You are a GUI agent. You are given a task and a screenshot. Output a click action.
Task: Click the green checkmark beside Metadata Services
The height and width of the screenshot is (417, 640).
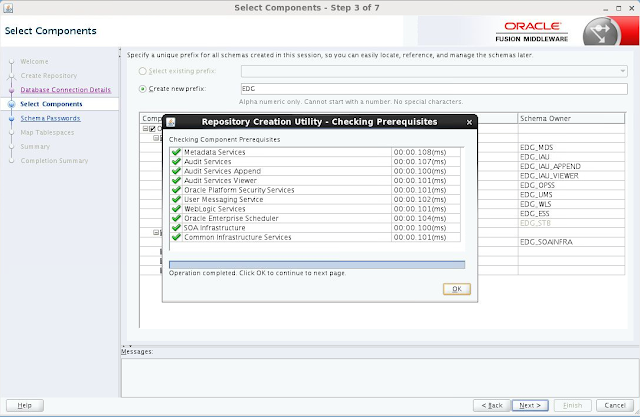tap(176, 152)
